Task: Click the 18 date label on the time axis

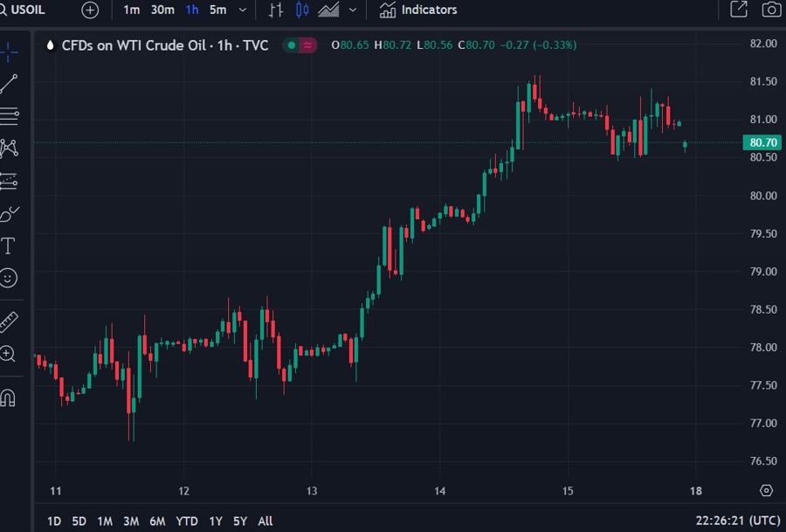Action: [x=696, y=491]
